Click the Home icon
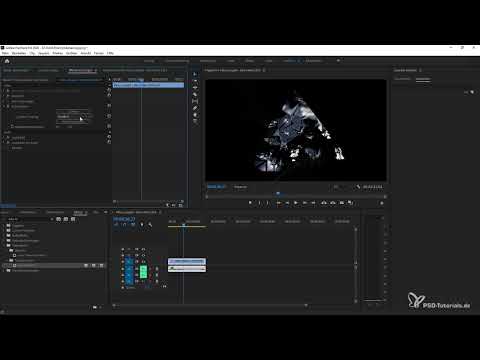Viewport: 480px width, 360px height. [x=7, y=61]
